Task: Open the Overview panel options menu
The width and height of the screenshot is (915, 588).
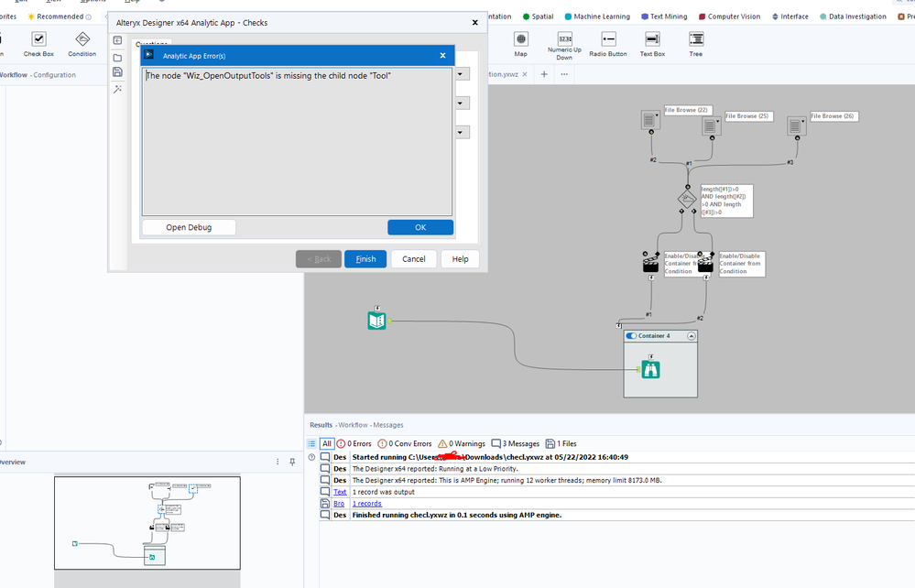Action: tap(278, 463)
